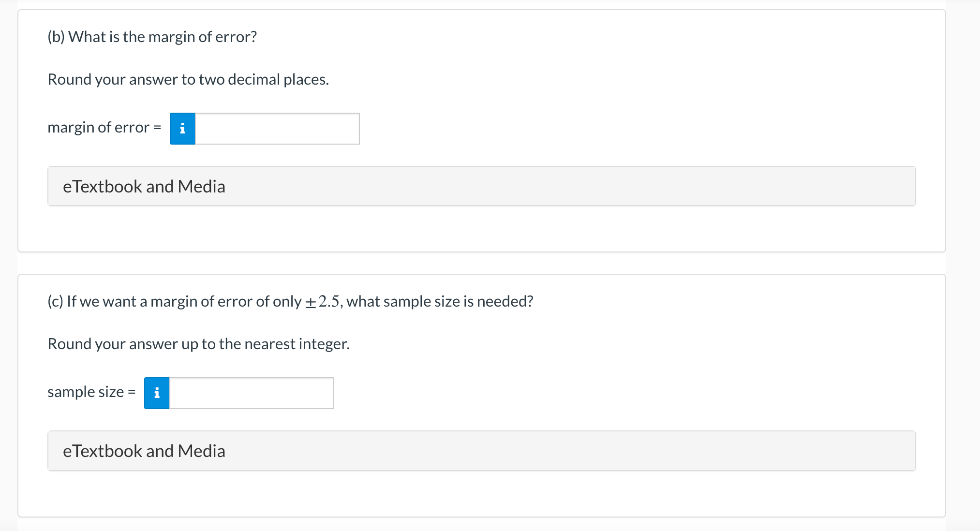
Task: Click the gap between parts (b) and (c)
Action: pos(481,263)
